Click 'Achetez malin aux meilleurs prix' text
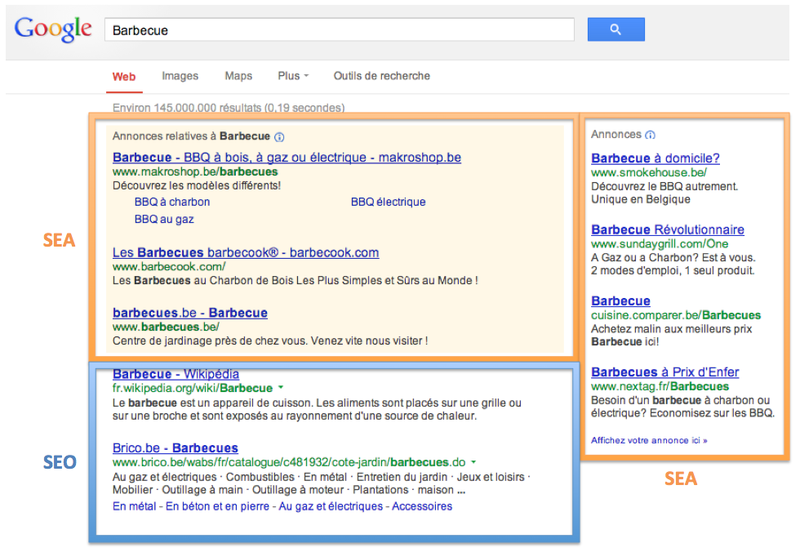Image resolution: width=800 pixels, height=552 pixels. tap(671, 329)
